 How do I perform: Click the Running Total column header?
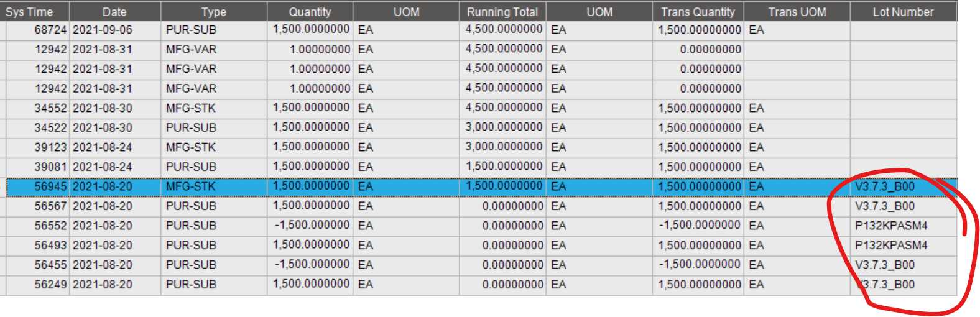502,11
